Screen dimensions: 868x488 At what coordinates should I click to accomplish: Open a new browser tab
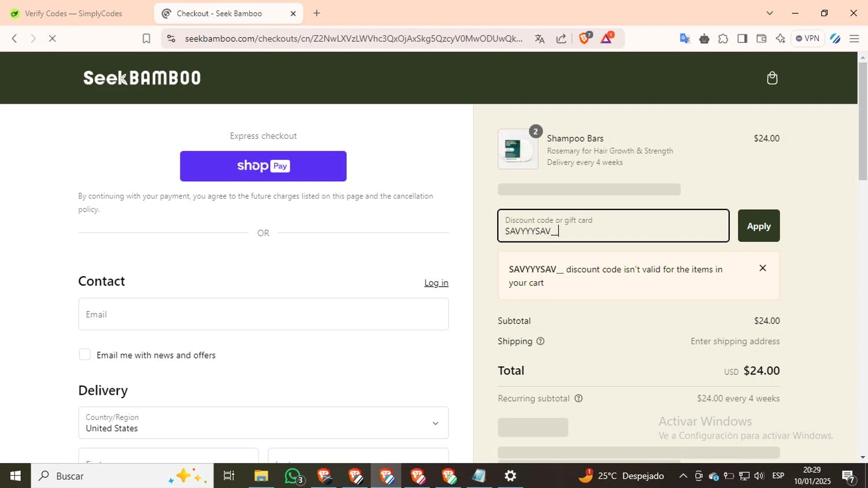pos(317,13)
